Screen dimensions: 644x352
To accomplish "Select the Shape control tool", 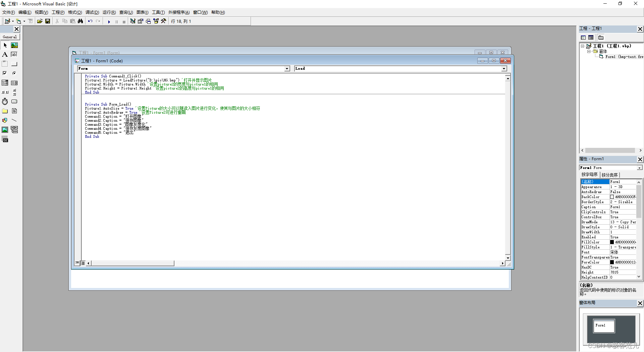I will [x=5, y=120].
